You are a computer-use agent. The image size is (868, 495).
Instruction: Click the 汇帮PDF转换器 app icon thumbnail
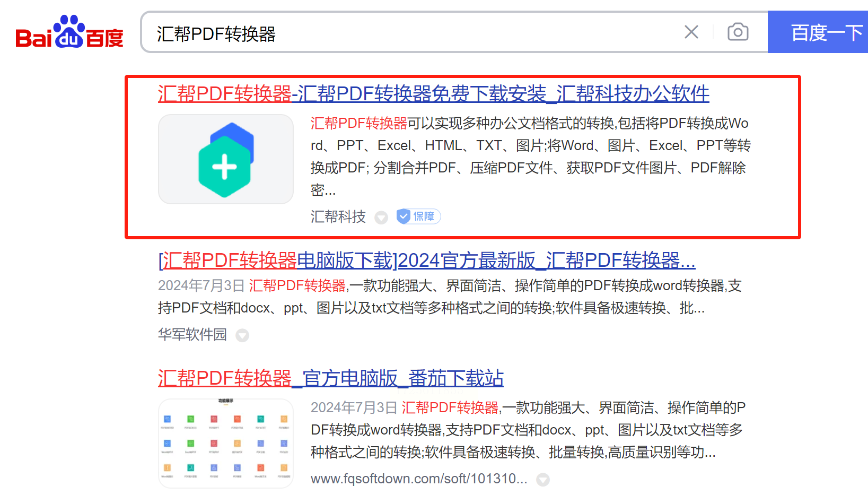[x=225, y=159]
